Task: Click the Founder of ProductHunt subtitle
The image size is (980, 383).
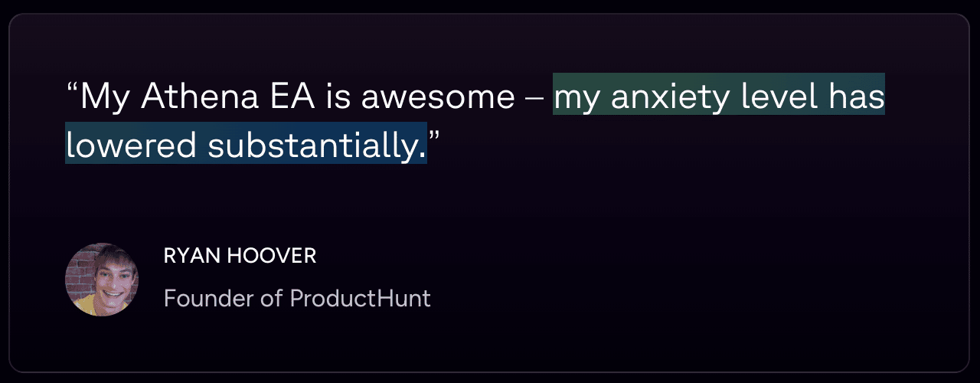Action: [297, 298]
